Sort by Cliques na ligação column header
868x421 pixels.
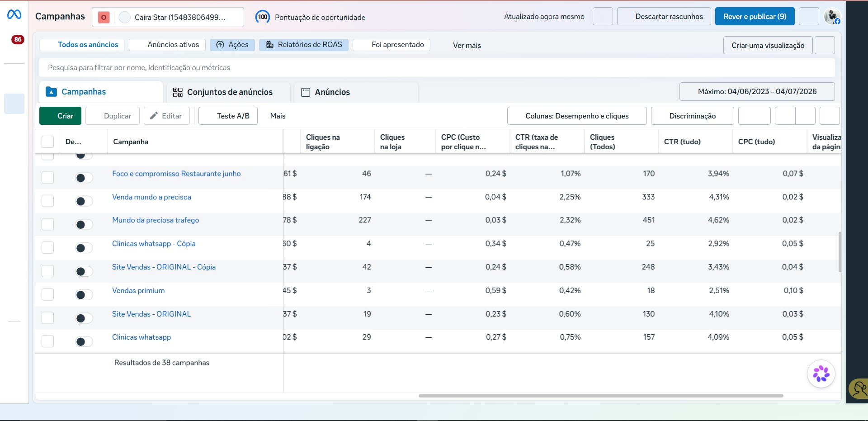pos(337,142)
